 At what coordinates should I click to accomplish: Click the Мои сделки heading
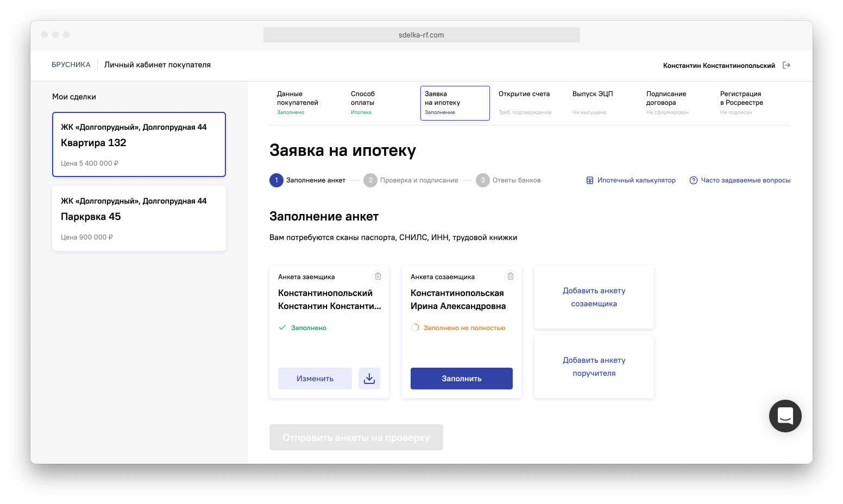pos(74,97)
